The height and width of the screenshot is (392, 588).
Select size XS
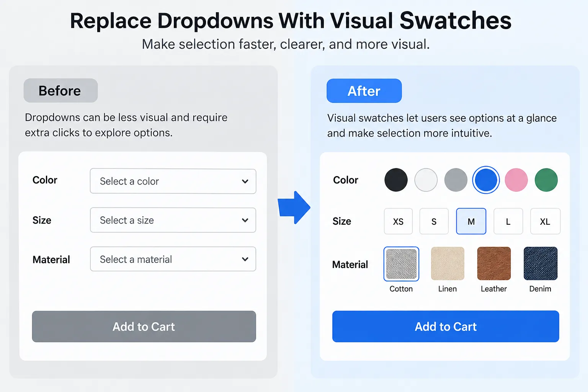[x=398, y=221]
